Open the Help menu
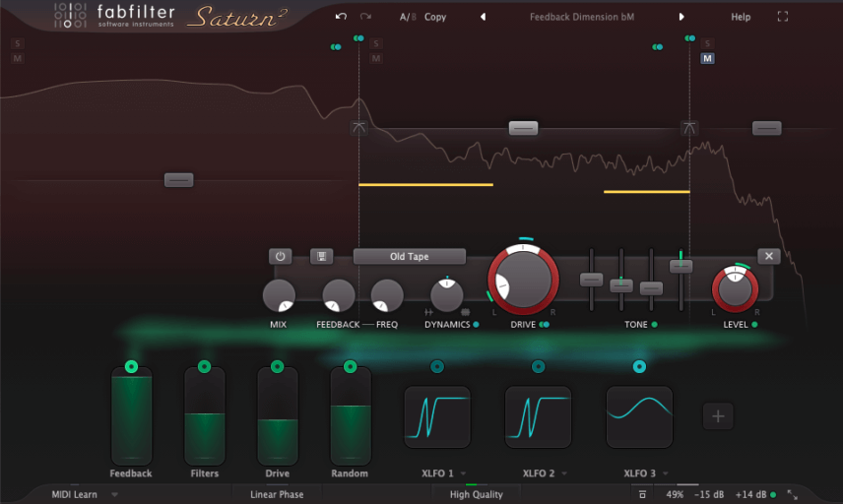The image size is (843, 504). click(741, 17)
